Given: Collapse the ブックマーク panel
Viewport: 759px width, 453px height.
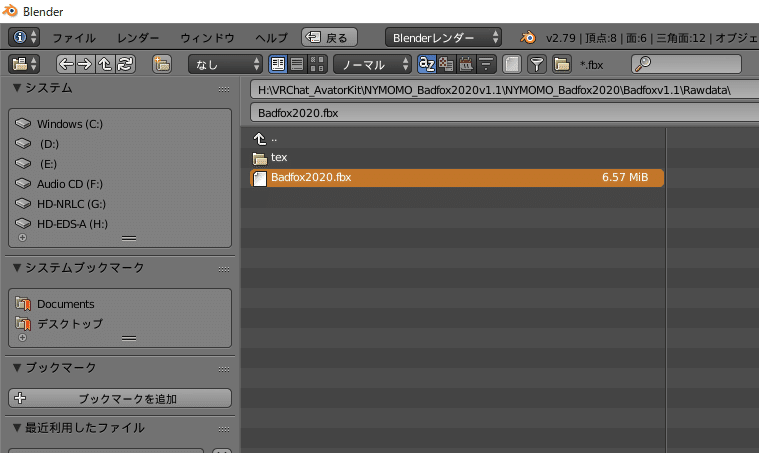Looking at the screenshot, I should pos(17,368).
